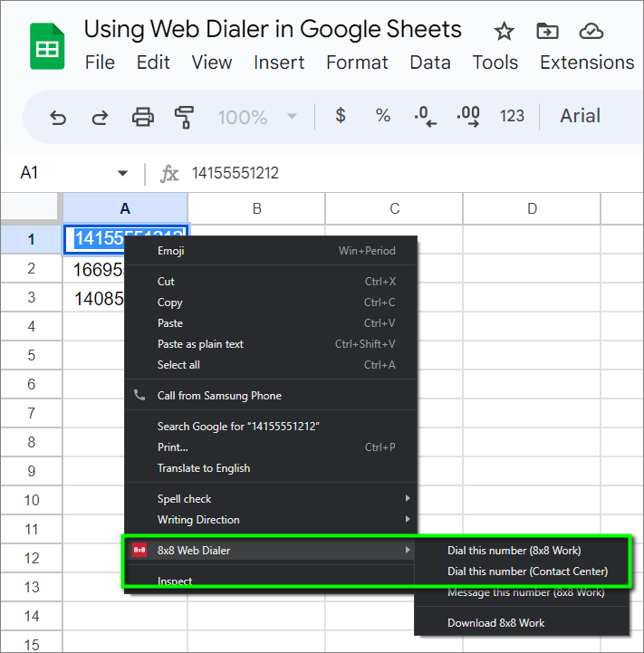The image size is (644, 653).
Task: Open the Google Sheets home icon
Action: point(47,46)
